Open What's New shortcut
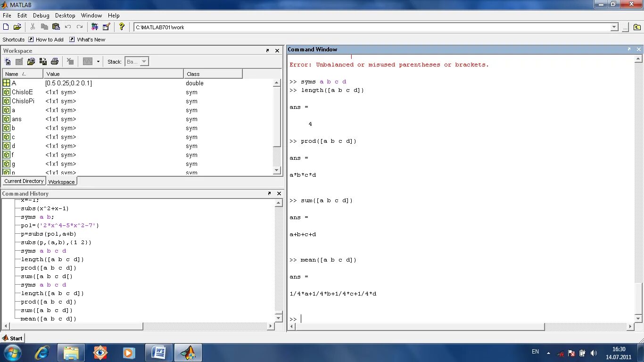Screen dimensions: 644x362 (x=87, y=40)
